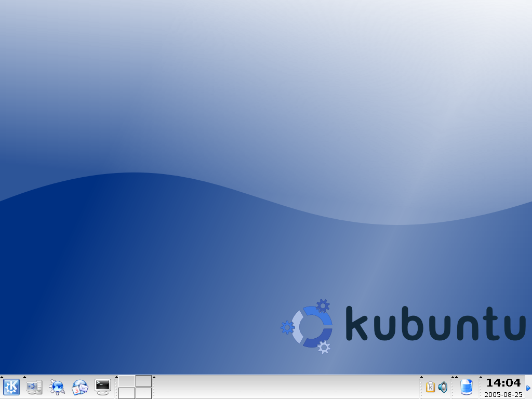This screenshot has width=532, height=399.
Task: Hide the panel with the blue arrow
Action: click(x=528, y=388)
